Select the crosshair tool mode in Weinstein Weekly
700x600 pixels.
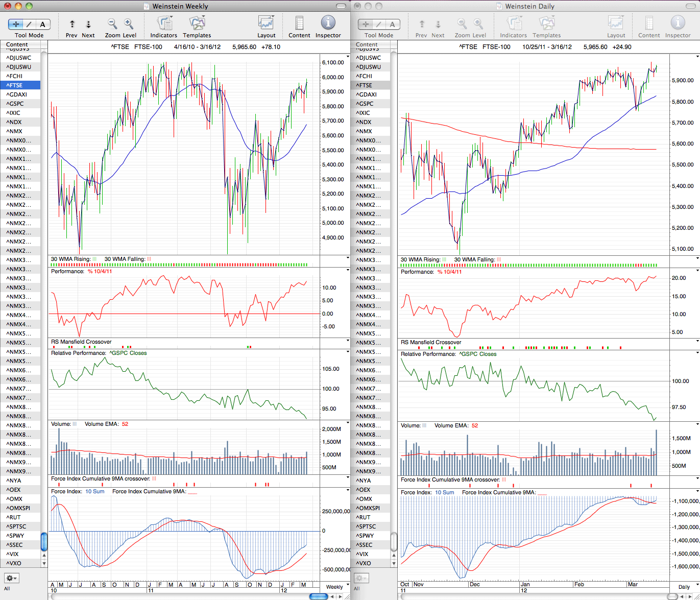tap(15, 24)
